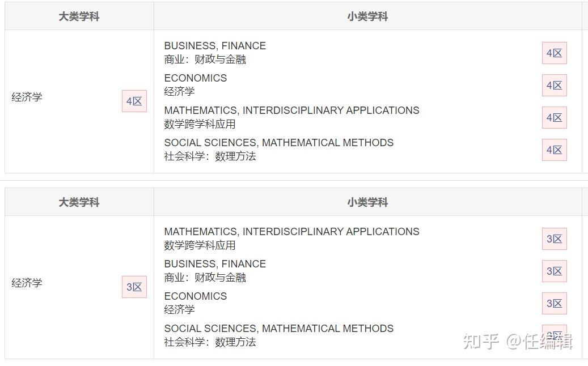Image resolution: width=588 pixels, height=366 pixels.
Task: Click the 知乎 @任编辑 watermark
Action: (517, 341)
